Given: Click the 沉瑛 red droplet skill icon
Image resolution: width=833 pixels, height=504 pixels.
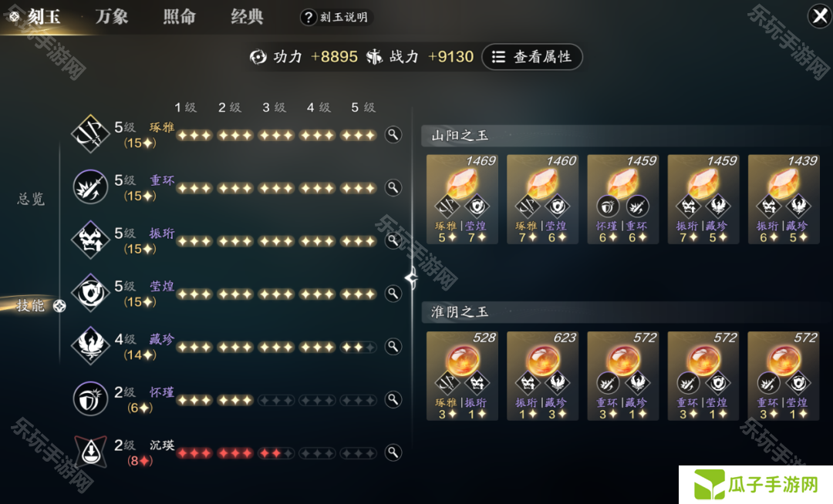Looking at the screenshot, I should [x=90, y=452].
